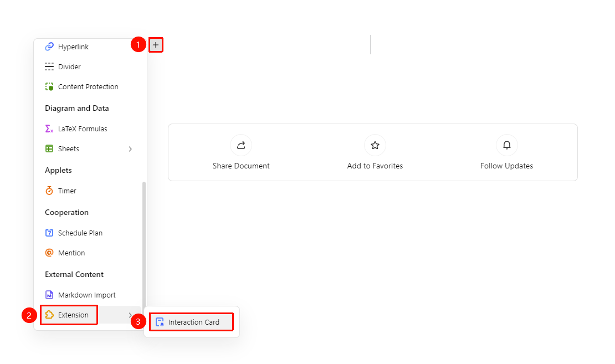Expand the Sheets submenu arrow
Image resolution: width=615 pixels, height=364 pixels.
point(130,149)
